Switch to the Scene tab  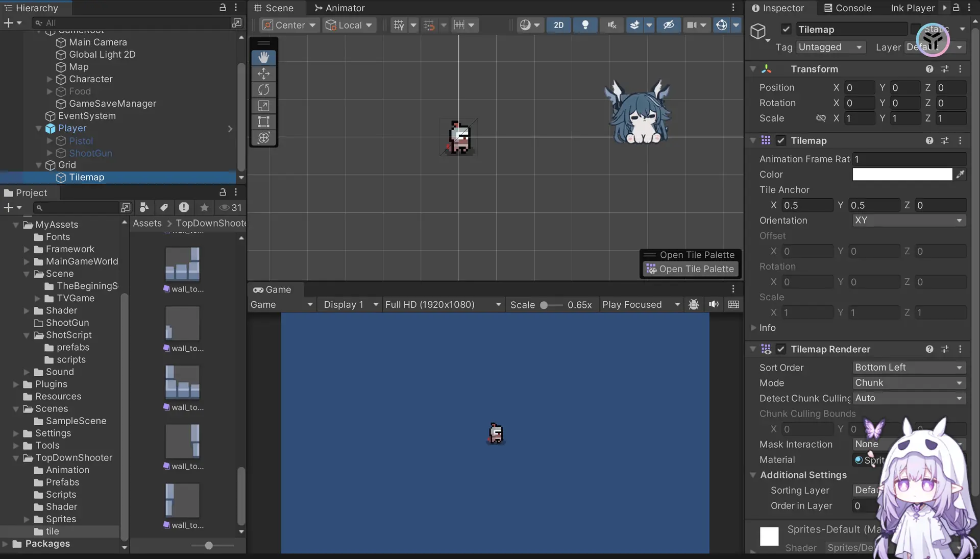274,8
